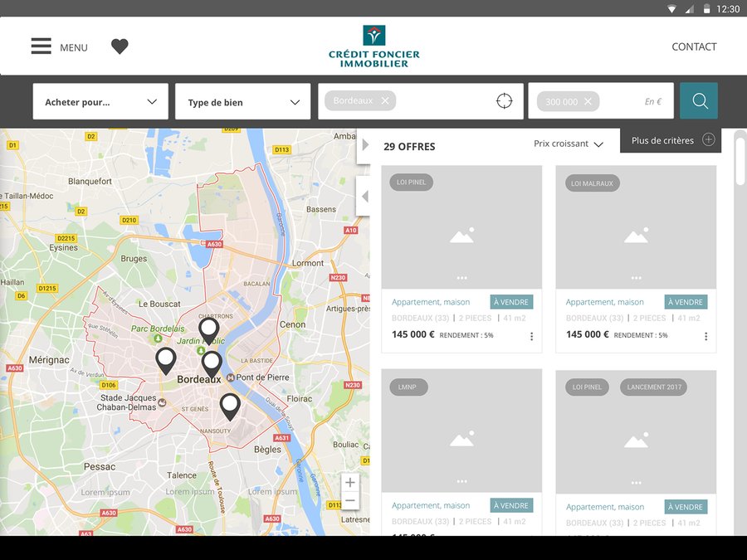Zoom in on the map

(350, 483)
